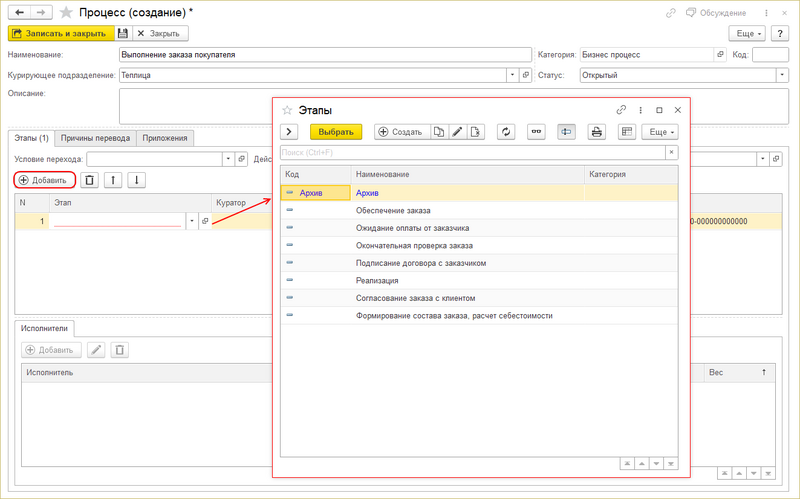
Task: Print the stages list
Action: pos(596,132)
